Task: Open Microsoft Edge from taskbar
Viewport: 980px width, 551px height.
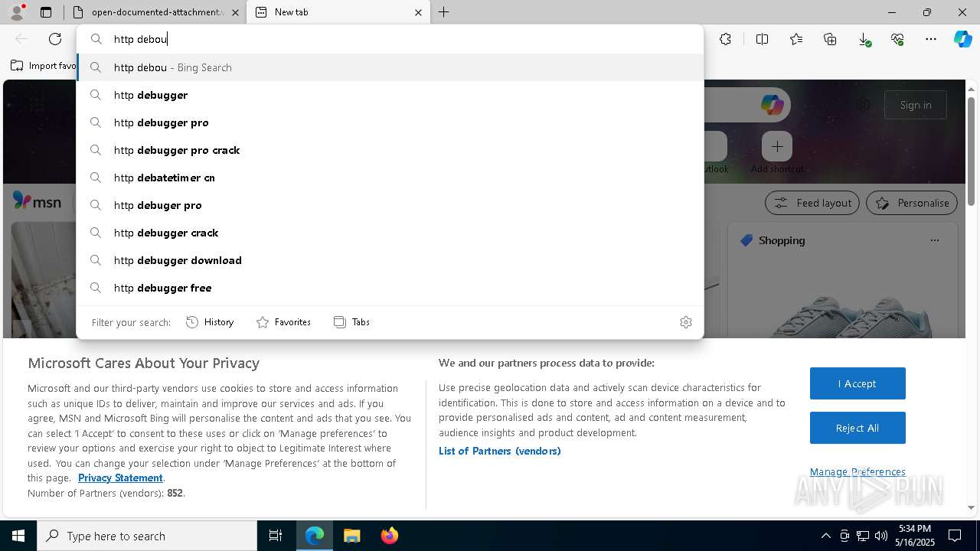Action: (315, 536)
